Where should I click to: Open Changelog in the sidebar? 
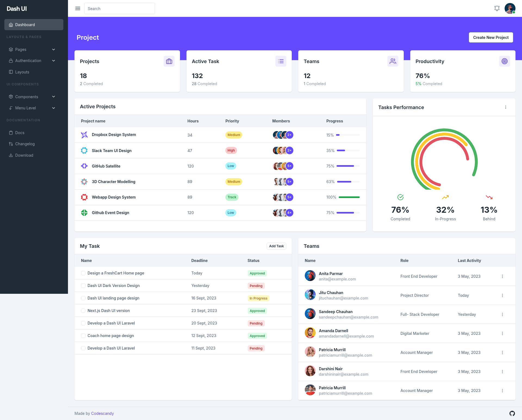[x=34, y=144]
